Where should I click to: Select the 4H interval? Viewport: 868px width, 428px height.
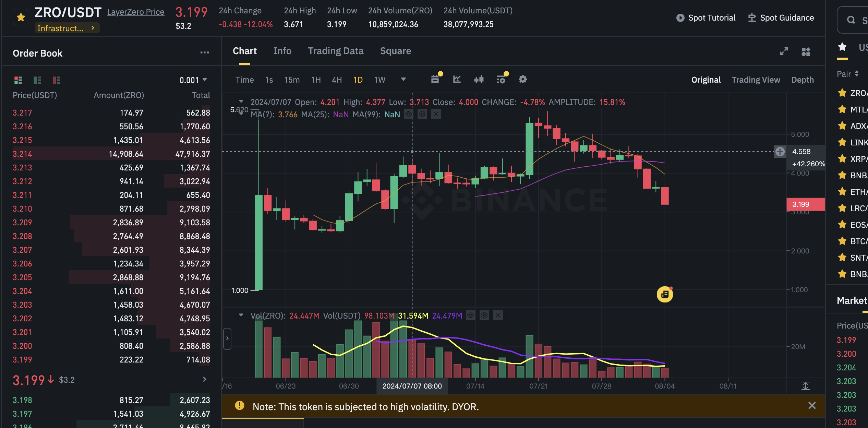(337, 80)
